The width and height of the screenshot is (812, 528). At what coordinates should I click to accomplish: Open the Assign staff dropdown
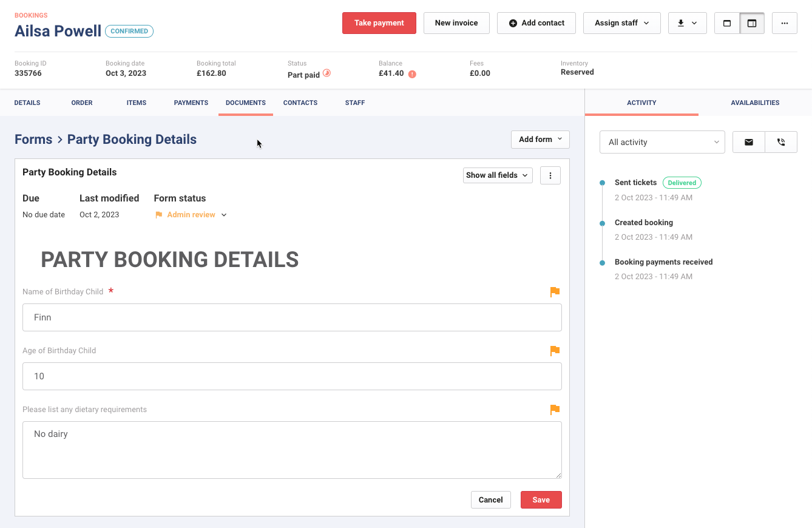[622, 23]
